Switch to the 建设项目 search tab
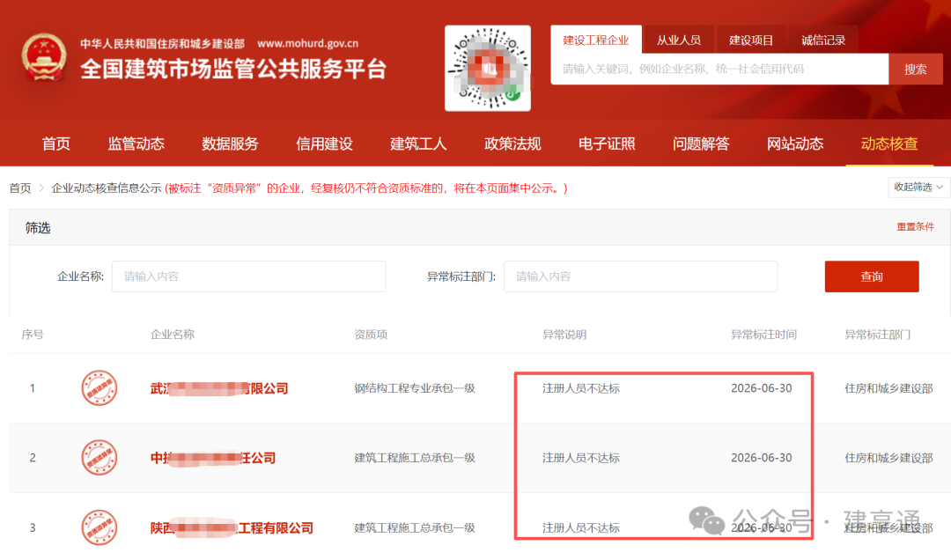The width and height of the screenshot is (951, 560). tap(751, 40)
